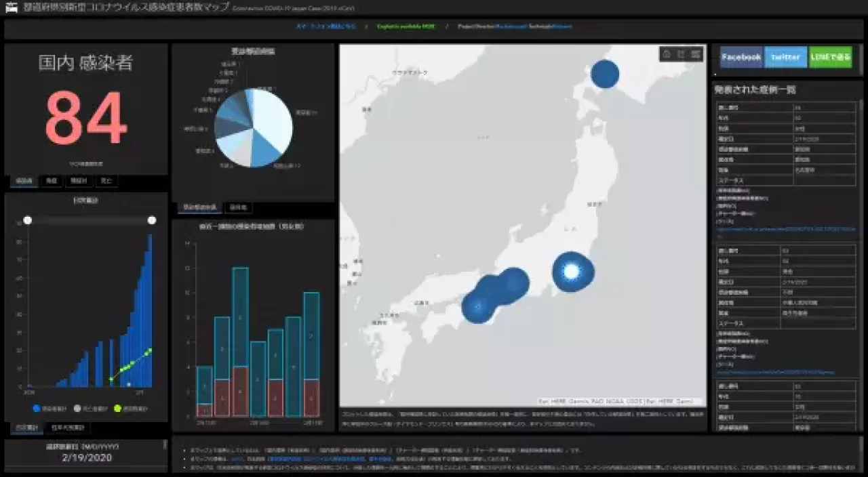Viewport: 868px width, 477px height.
Task: Switch to second tab below daily chart
Action: (68, 428)
